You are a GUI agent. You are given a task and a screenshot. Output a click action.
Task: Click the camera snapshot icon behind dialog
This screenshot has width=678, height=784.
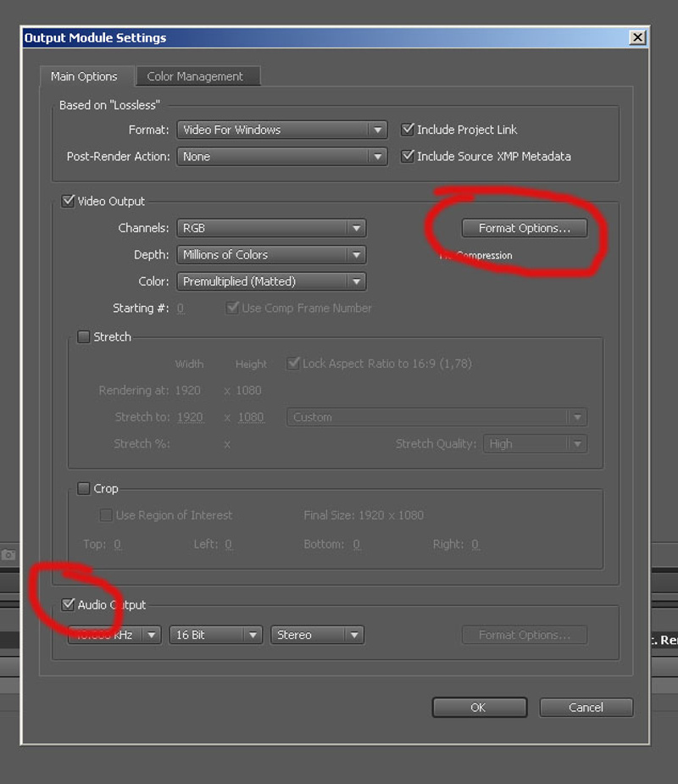click(x=8, y=555)
